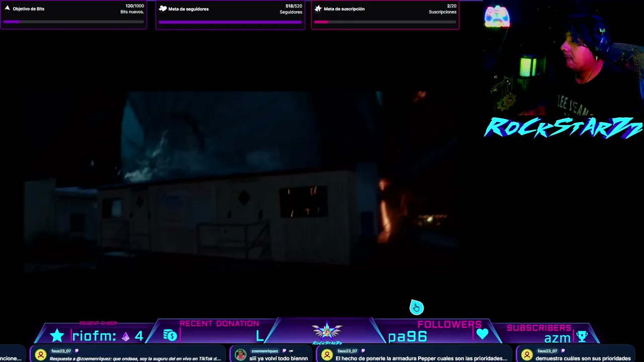644x362 pixels.
Task: Click the "demuestra cuáles son sus prioridades" message
Action: coord(583,358)
